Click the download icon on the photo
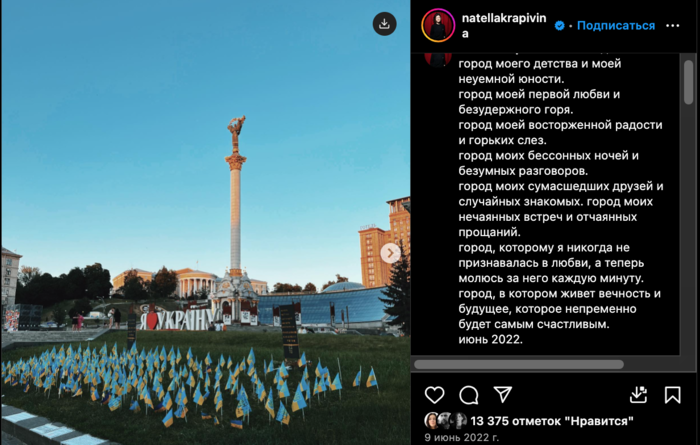The height and width of the screenshot is (445, 700). click(x=384, y=24)
